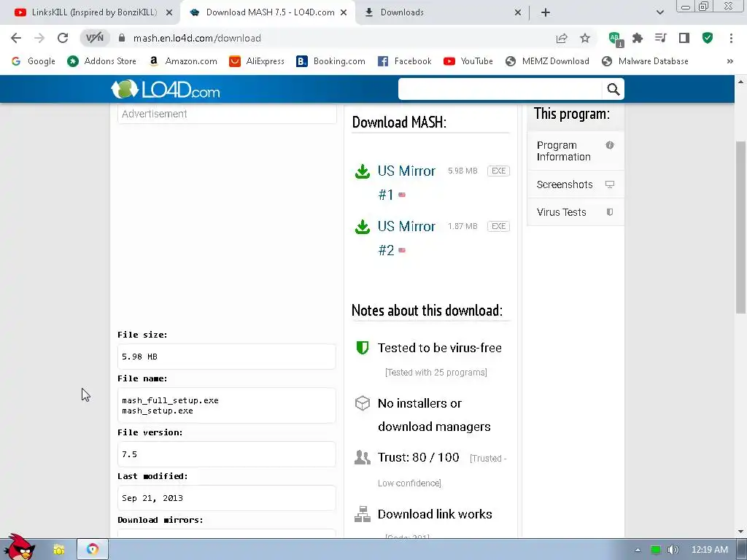Click the File version value 7.5

click(x=130, y=454)
